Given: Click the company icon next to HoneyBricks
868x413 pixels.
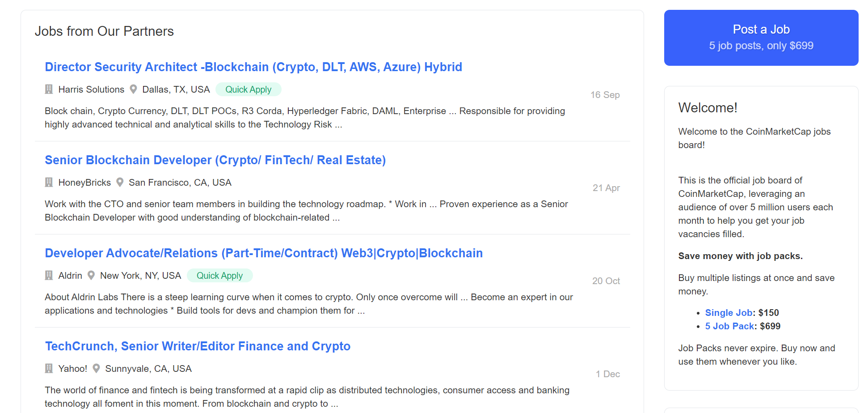Looking at the screenshot, I should 49,182.
